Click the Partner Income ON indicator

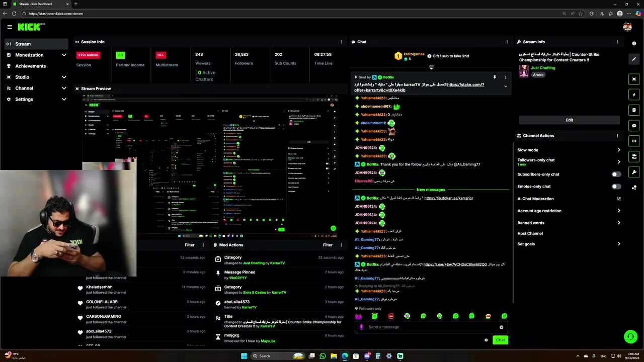click(x=120, y=55)
